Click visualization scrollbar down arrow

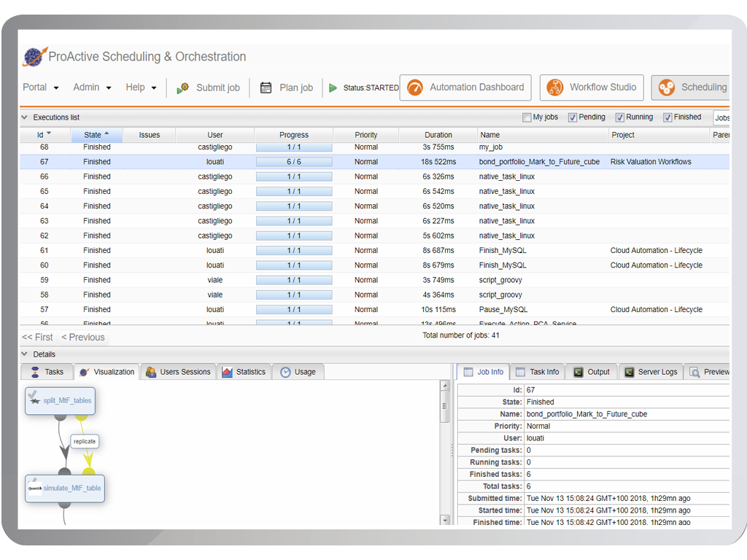445,520
